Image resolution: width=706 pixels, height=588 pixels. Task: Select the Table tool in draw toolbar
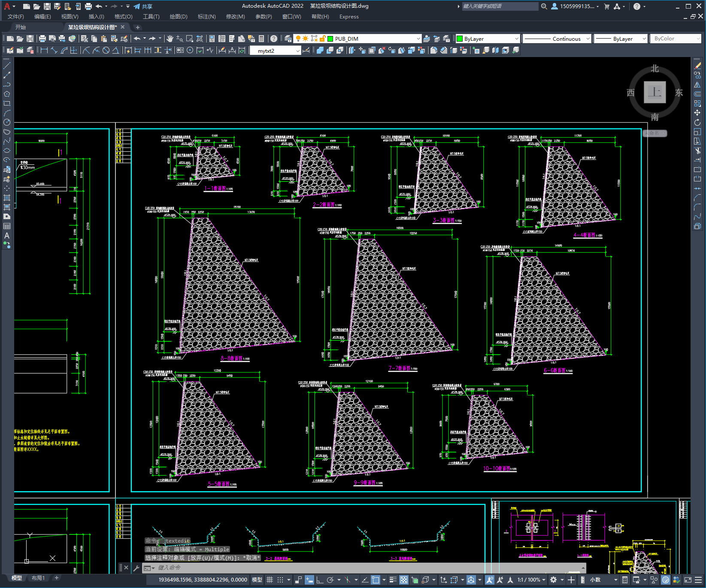(7, 226)
